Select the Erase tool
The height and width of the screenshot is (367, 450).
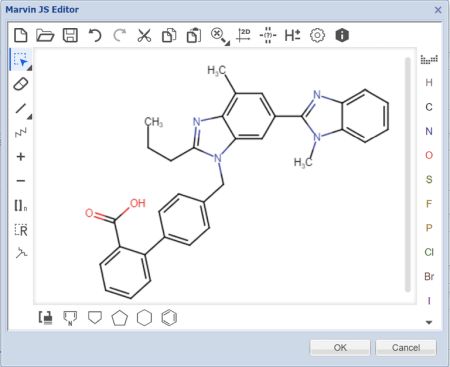21,84
